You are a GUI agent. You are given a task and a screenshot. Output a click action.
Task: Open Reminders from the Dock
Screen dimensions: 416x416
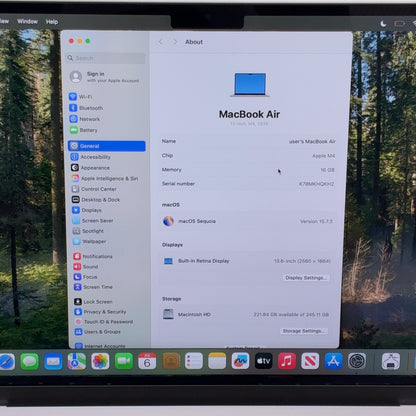point(194,361)
